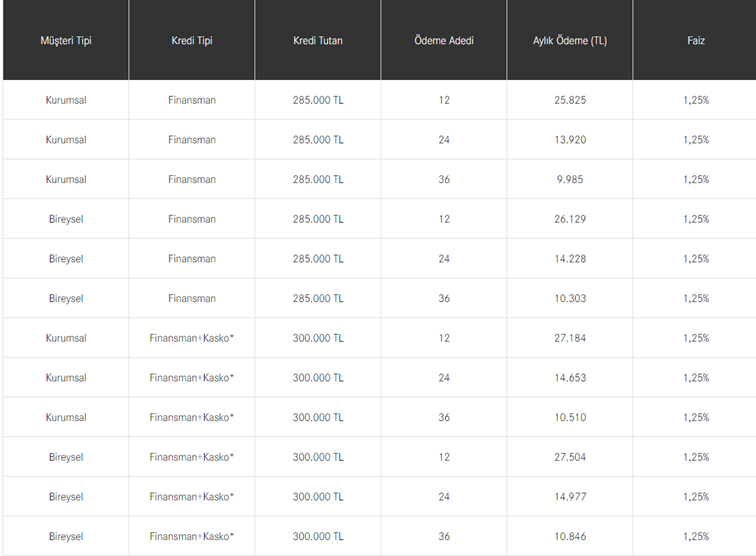
Task: Select the Faiz column header
Action: (696, 41)
